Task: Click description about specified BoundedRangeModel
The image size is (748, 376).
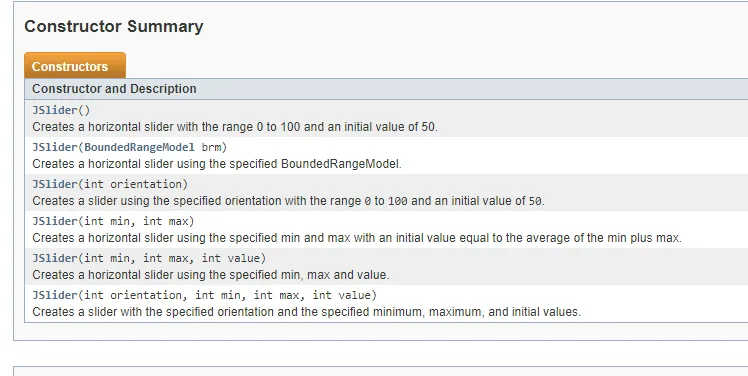Action: (x=217, y=164)
